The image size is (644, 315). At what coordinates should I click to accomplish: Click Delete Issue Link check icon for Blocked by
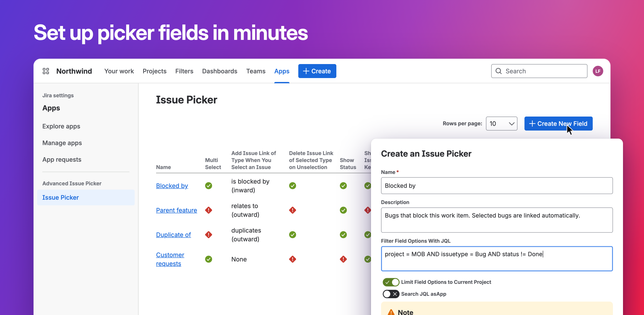(x=293, y=185)
